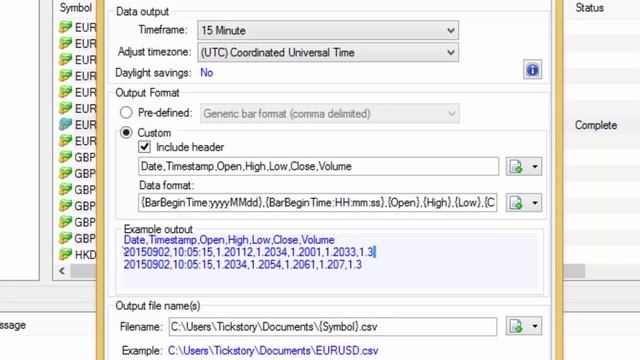Click the example path C:\Users\Tickstory\Documents\EURUSD.csv
Viewport: 640px width, 360px height.
click(273, 351)
